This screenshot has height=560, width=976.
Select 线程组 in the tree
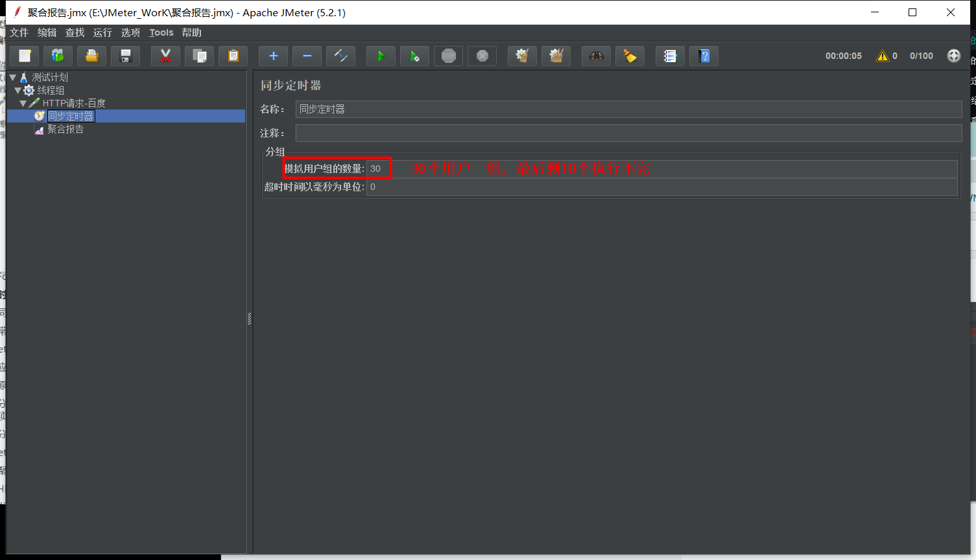51,90
